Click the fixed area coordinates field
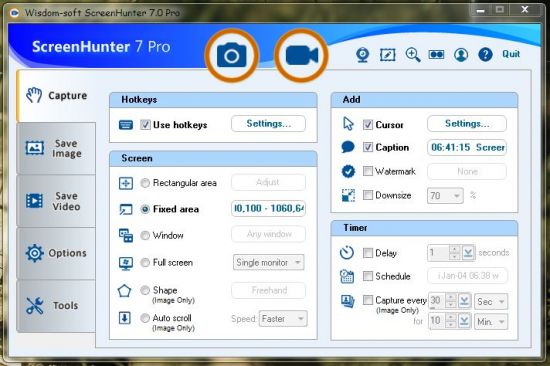Image resolution: width=550 pixels, height=366 pixels. (x=268, y=208)
